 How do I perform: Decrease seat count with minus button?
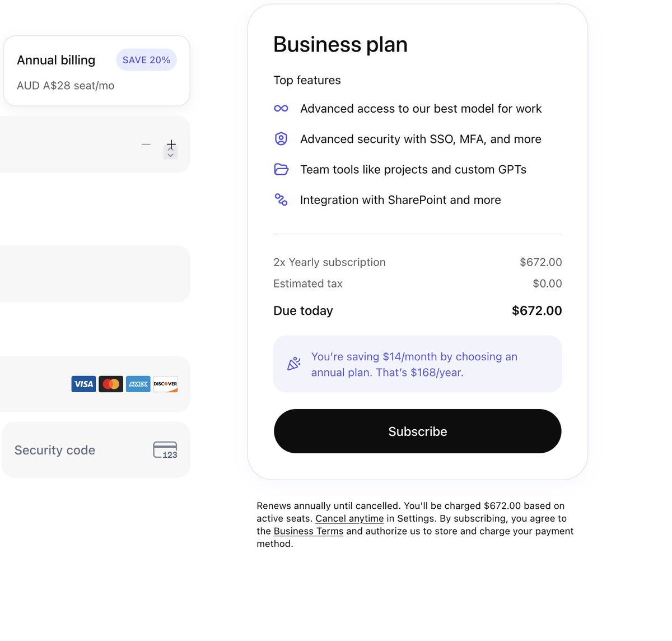(146, 144)
